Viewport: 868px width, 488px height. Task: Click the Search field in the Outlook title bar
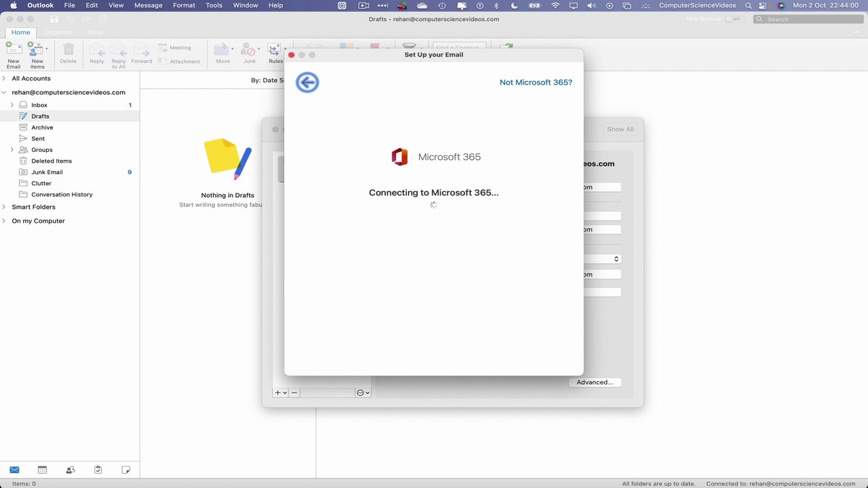pyautogui.click(x=809, y=19)
